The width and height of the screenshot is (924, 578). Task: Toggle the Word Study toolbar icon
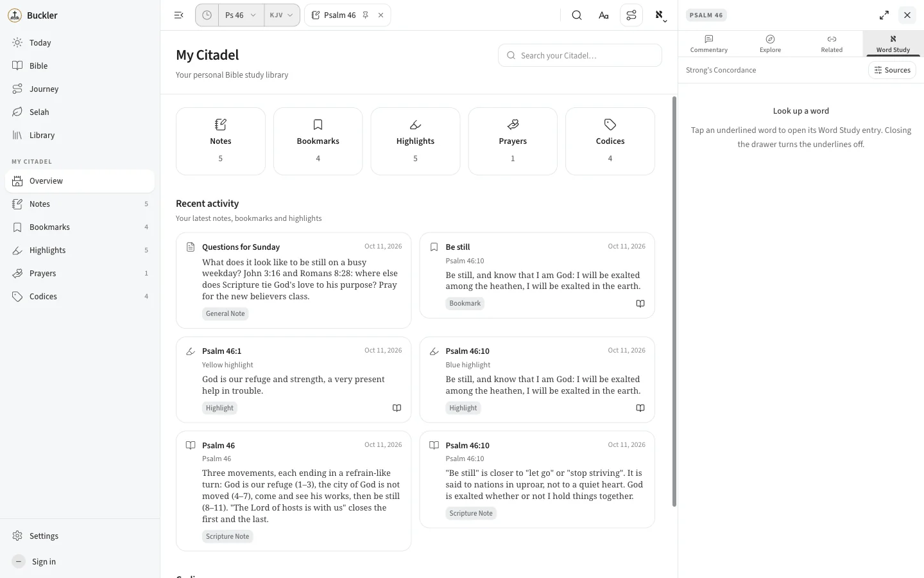click(660, 15)
